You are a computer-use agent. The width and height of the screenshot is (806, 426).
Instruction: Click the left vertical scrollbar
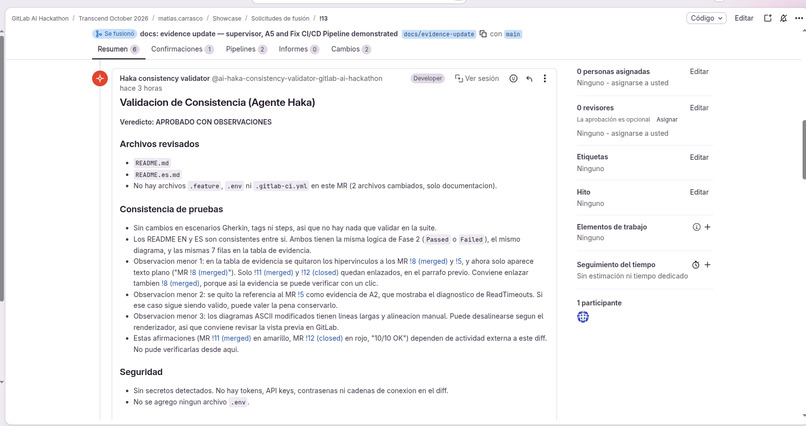pyautogui.click(x=2, y=170)
